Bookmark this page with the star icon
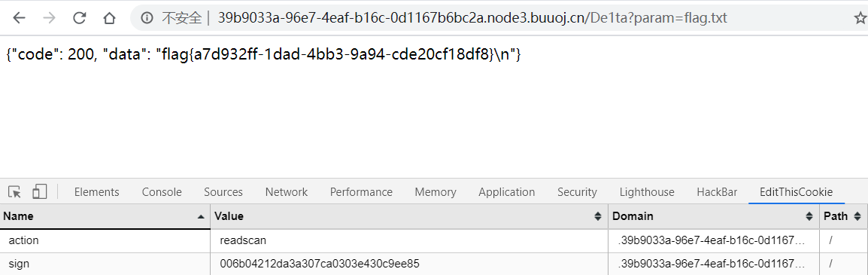868x275 pixels. tap(860, 18)
